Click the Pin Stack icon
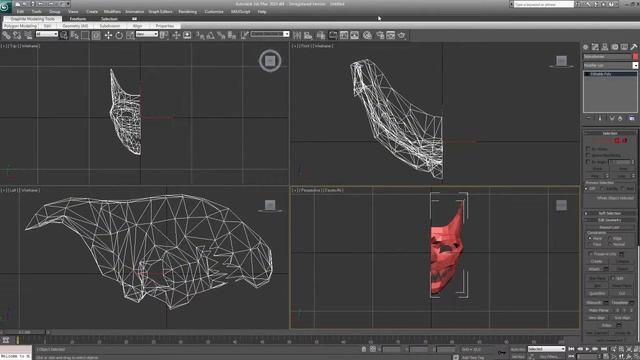 pyautogui.click(x=588, y=118)
